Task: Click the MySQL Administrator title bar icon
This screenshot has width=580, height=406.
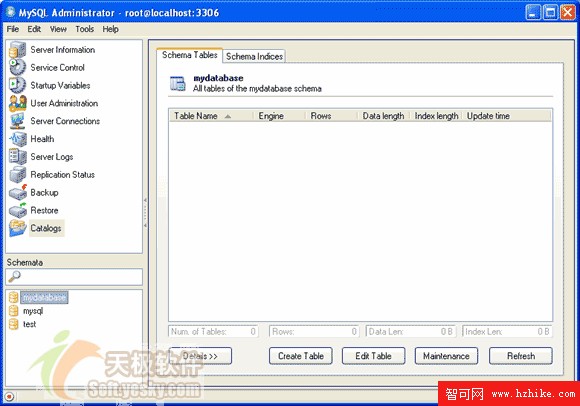Action: click(10, 13)
